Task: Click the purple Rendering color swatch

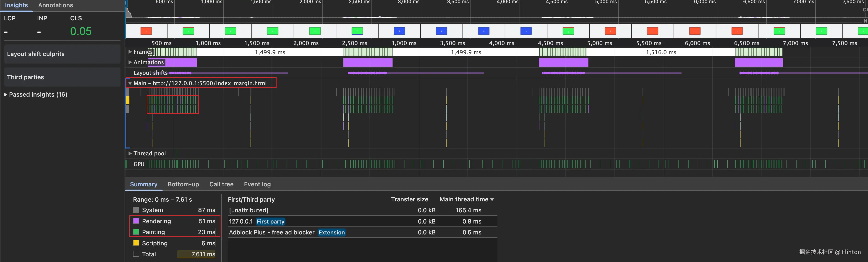Action: (136, 221)
